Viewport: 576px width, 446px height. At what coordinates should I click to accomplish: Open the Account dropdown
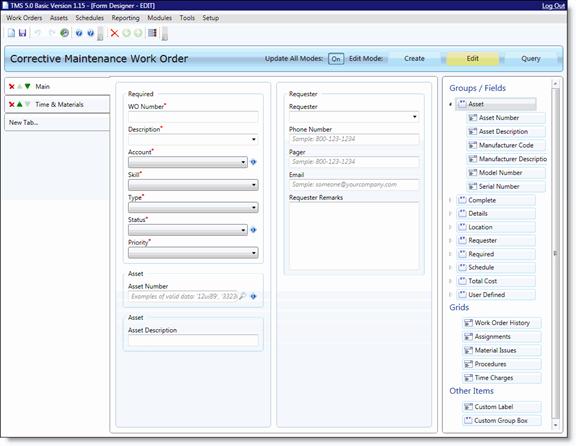click(x=243, y=162)
